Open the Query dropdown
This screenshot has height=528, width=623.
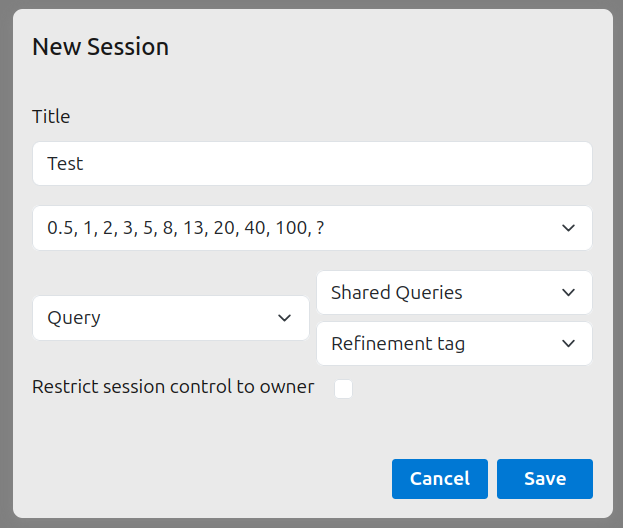coord(170,318)
